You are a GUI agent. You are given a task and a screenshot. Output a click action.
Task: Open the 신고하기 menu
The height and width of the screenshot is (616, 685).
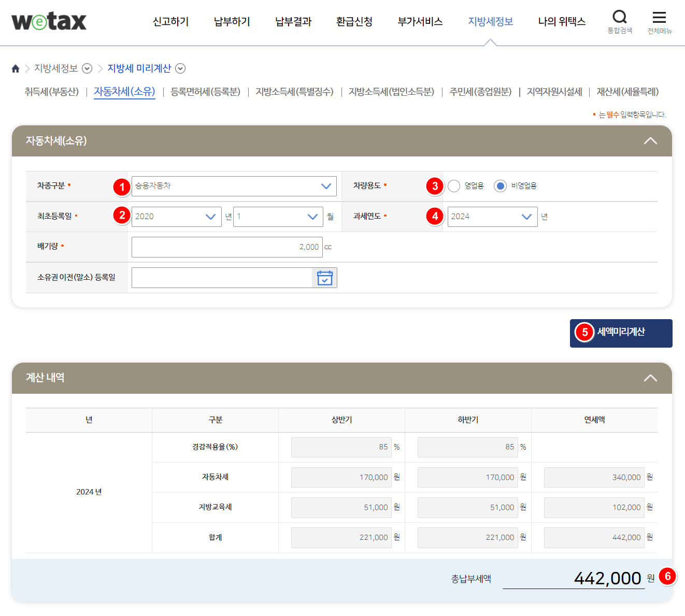pos(171,22)
